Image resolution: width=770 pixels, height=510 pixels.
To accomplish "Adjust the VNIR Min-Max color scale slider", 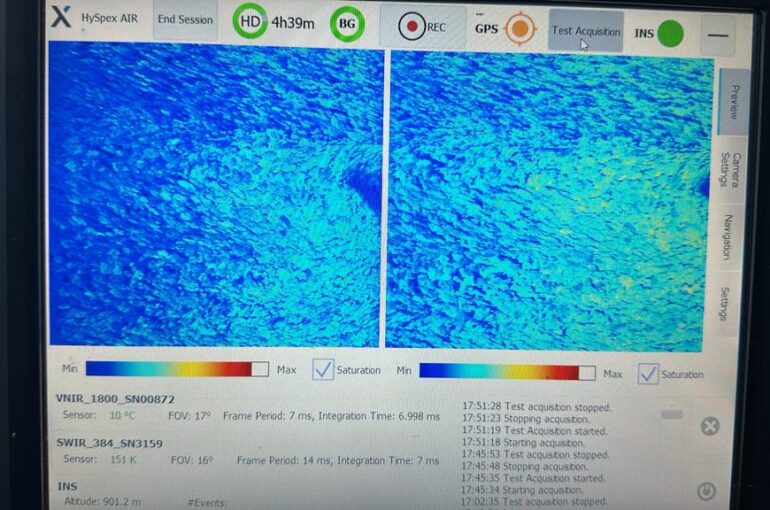I will click(177, 369).
